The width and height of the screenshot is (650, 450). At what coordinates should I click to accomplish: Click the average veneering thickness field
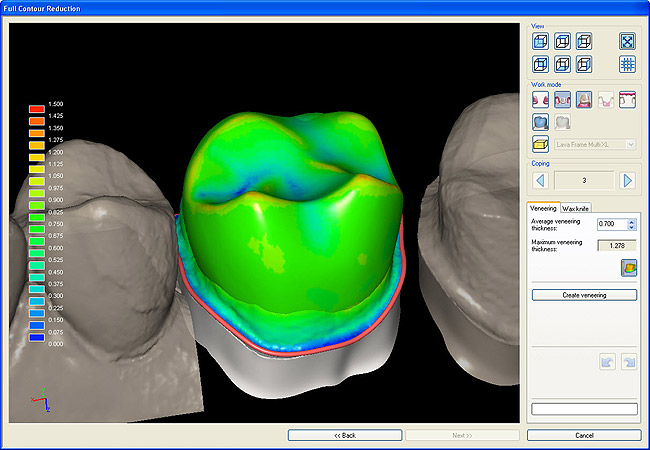coord(609,224)
